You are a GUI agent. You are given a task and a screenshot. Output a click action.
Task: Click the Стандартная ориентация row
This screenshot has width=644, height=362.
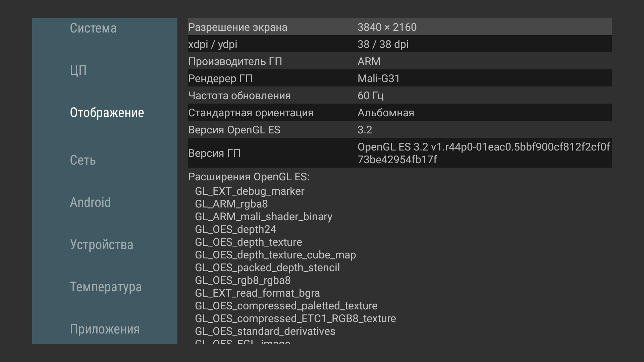[x=399, y=112]
